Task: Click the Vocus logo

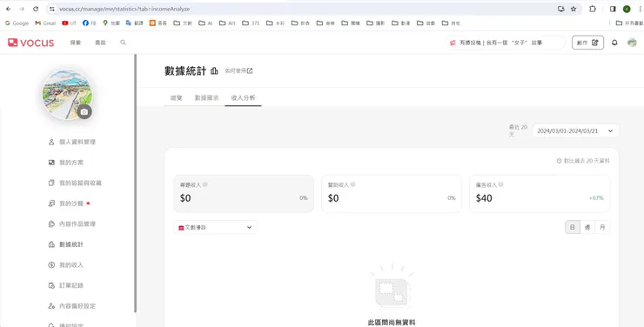Action: coord(30,43)
